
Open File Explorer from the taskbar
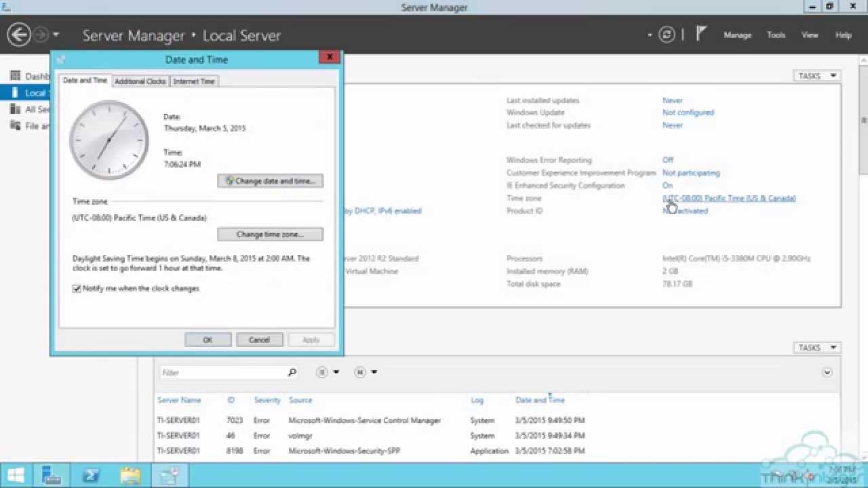130,476
